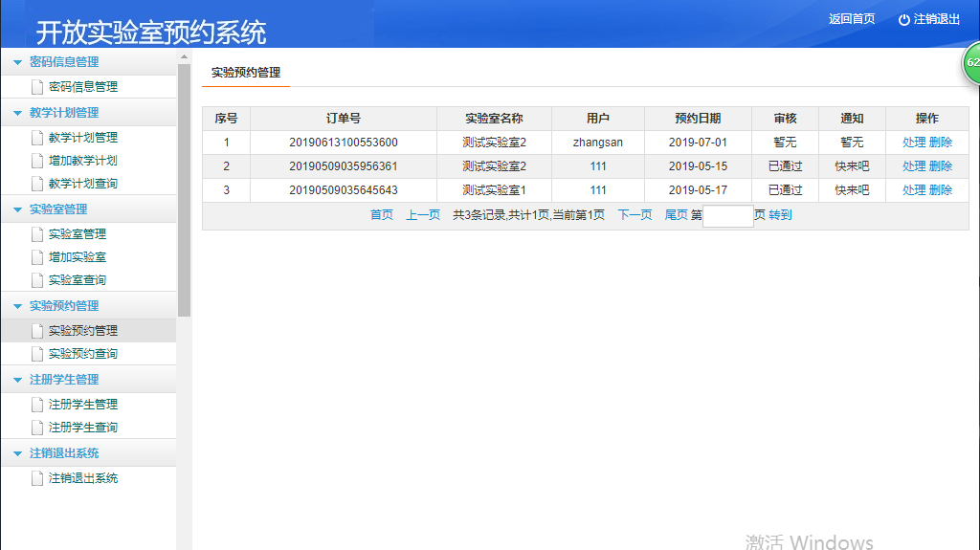Click the 实验室名称 column header
Viewport: 980px width, 550px height.
[x=494, y=118]
